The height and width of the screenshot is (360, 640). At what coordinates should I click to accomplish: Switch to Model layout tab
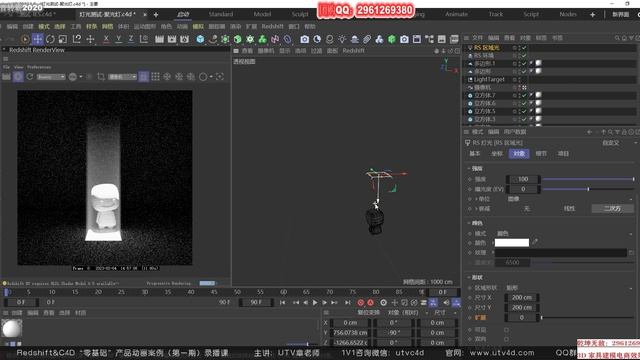pos(262,14)
